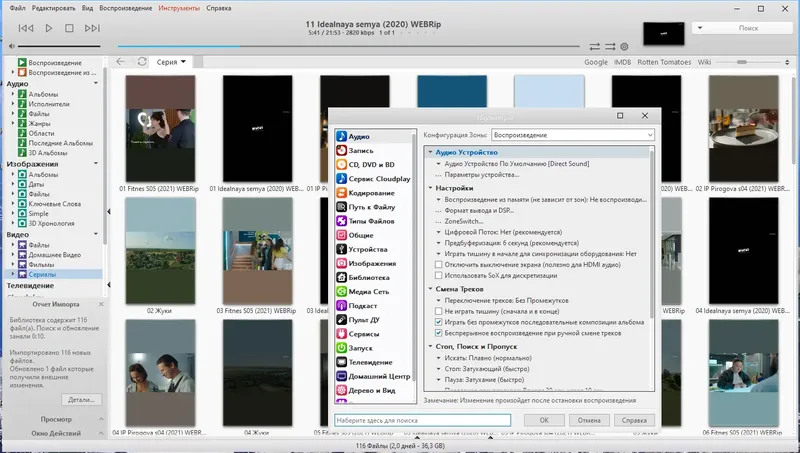Refresh the view with the reload icon
The height and width of the screenshot is (453, 800).
pos(142,62)
